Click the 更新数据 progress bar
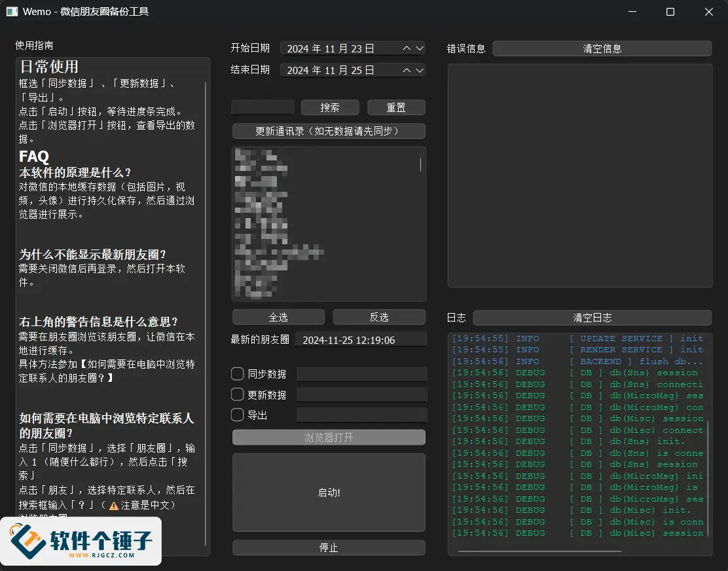The image size is (728, 571). (x=361, y=395)
